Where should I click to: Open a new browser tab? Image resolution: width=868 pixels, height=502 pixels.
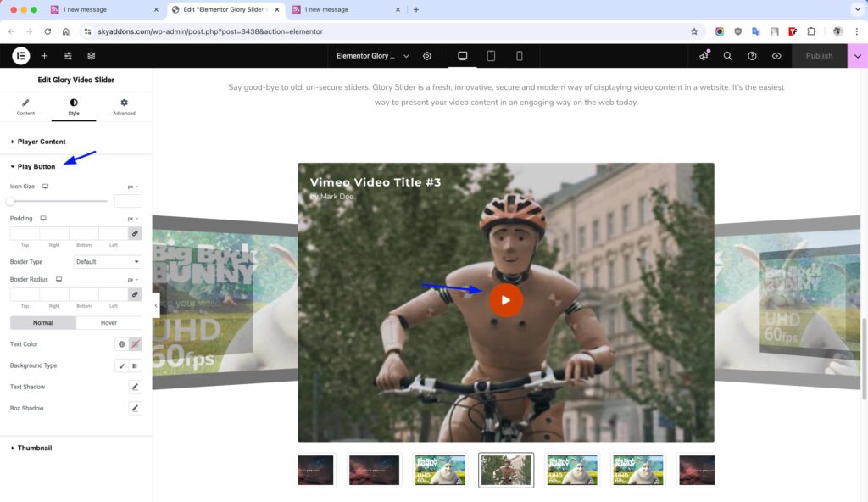(x=416, y=9)
